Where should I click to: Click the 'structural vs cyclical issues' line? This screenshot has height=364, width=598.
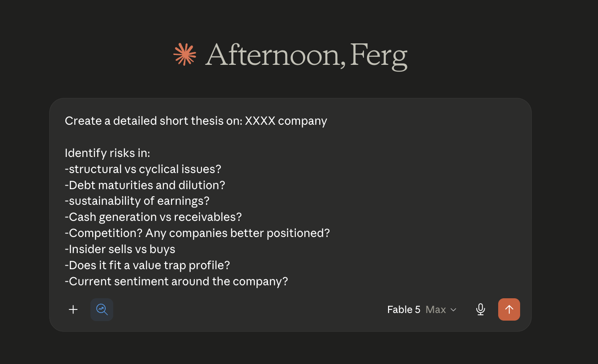point(143,169)
